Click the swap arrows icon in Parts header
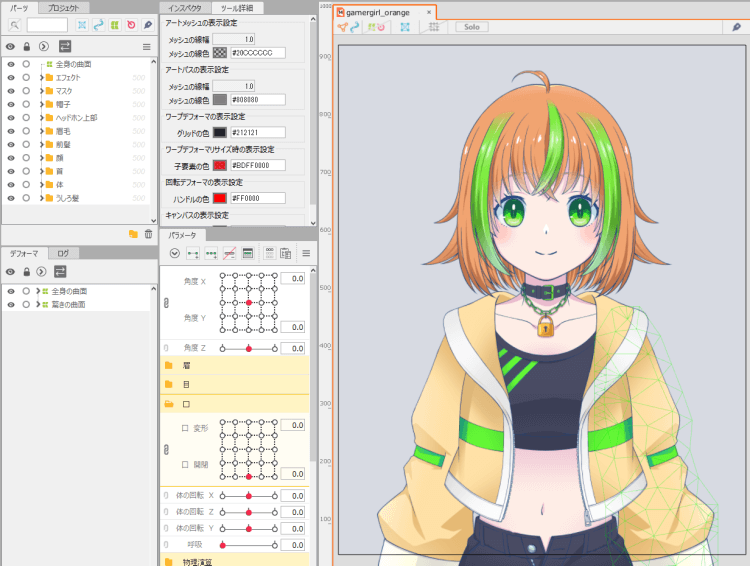Viewport: 750px width, 566px height. click(65, 46)
